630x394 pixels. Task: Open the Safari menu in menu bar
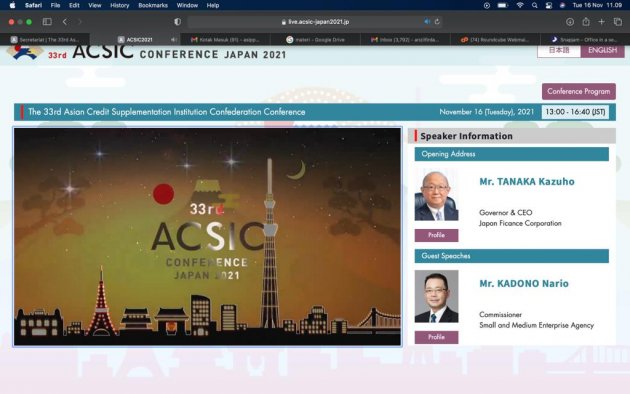(x=33, y=5)
